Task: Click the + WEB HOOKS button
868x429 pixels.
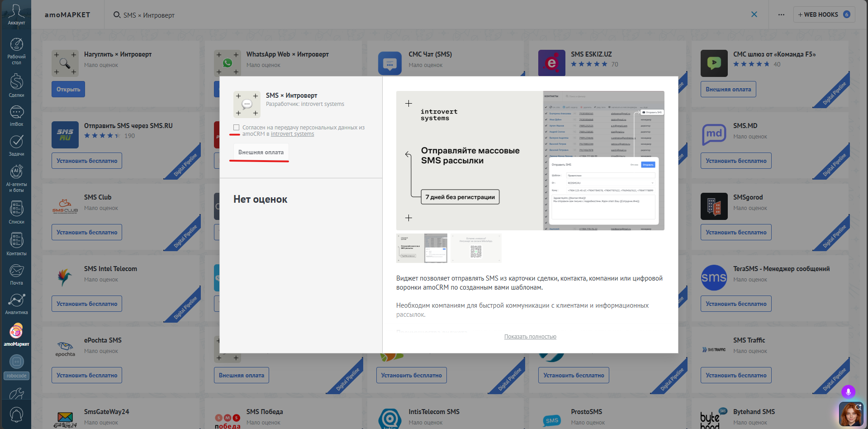Action: (824, 14)
